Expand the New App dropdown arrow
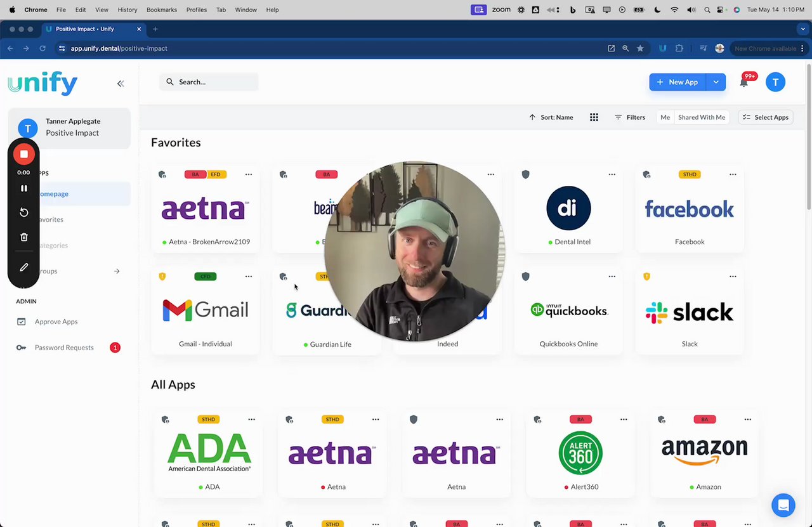The height and width of the screenshot is (527, 812). (x=716, y=82)
